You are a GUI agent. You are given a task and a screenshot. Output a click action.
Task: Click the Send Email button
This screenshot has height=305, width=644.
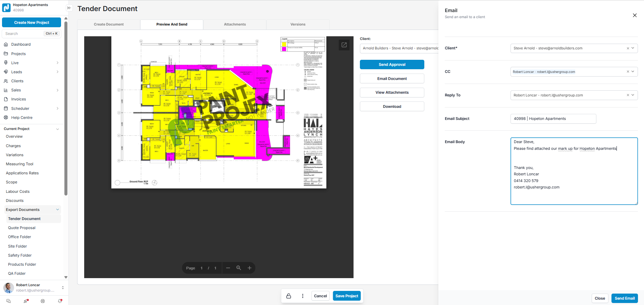(x=624, y=298)
